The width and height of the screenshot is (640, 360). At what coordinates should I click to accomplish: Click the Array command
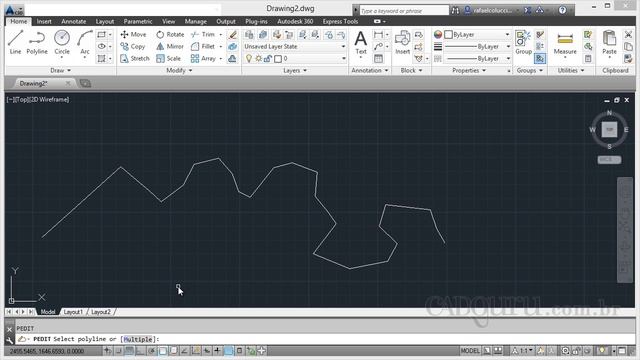[203, 58]
